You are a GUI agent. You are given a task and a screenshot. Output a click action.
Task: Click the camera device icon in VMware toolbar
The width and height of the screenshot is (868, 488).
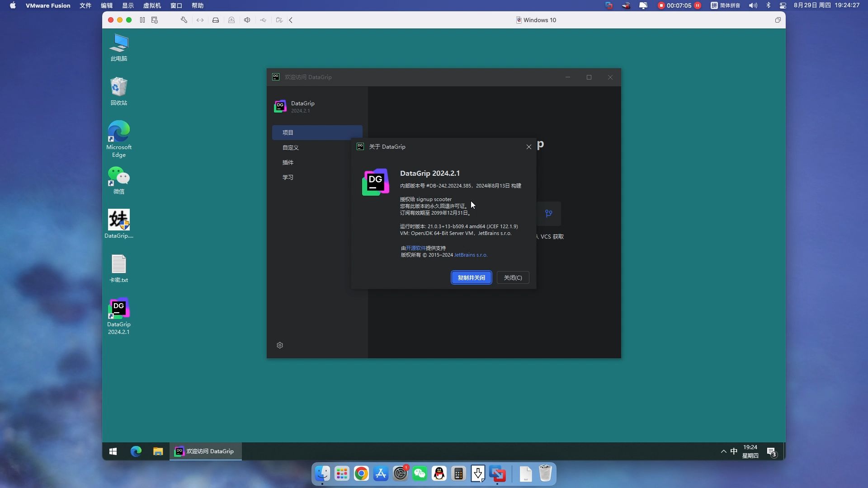click(x=231, y=20)
